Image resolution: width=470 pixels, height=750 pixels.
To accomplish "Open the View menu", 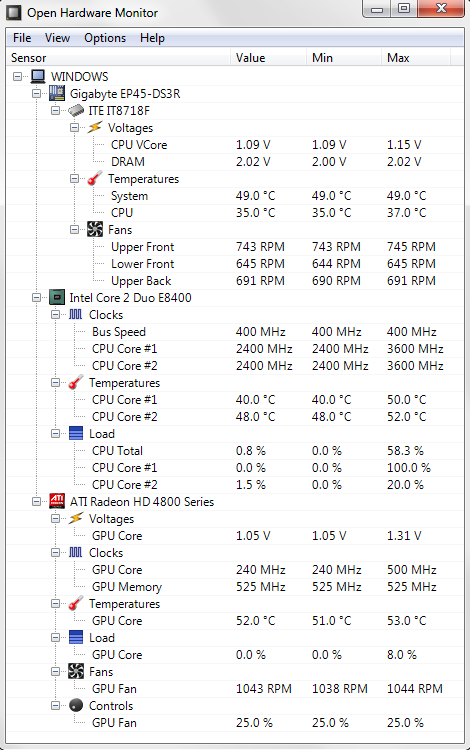I will click(x=57, y=38).
